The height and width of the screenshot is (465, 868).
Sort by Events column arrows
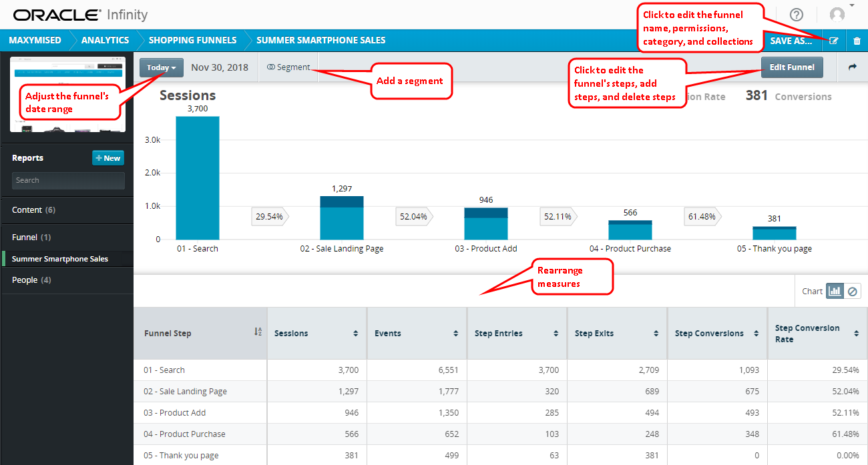[456, 334]
